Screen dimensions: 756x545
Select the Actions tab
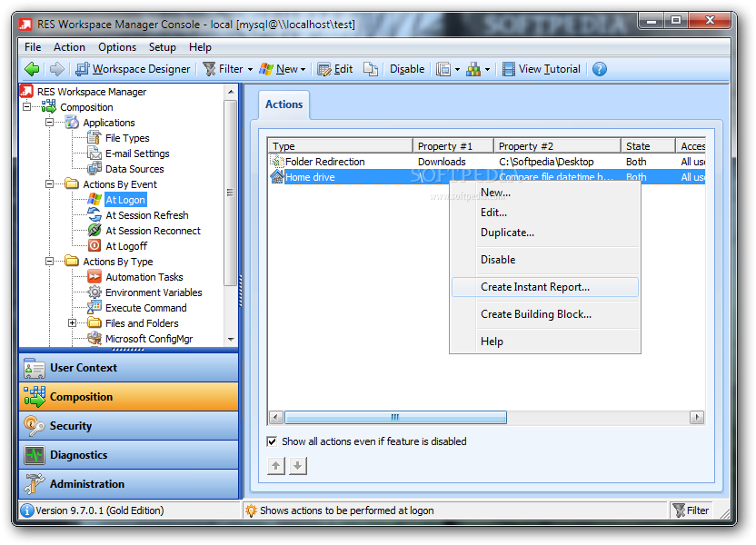284,104
